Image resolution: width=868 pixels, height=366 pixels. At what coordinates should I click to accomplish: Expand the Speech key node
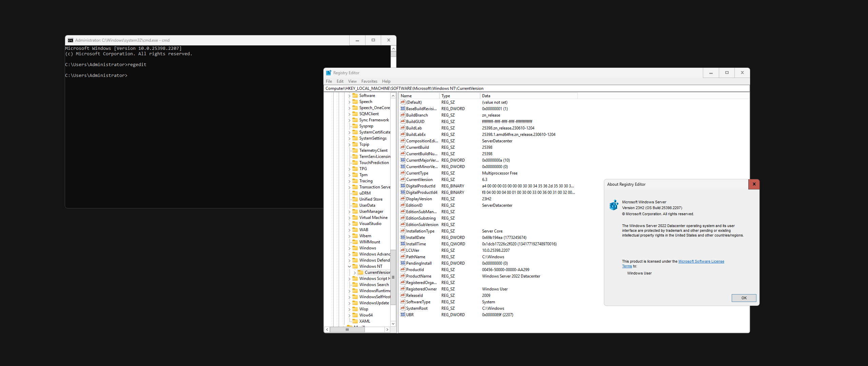[x=349, y=102]
